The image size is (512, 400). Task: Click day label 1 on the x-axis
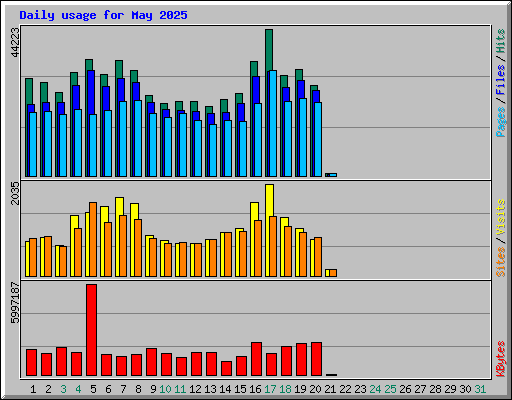33,389
